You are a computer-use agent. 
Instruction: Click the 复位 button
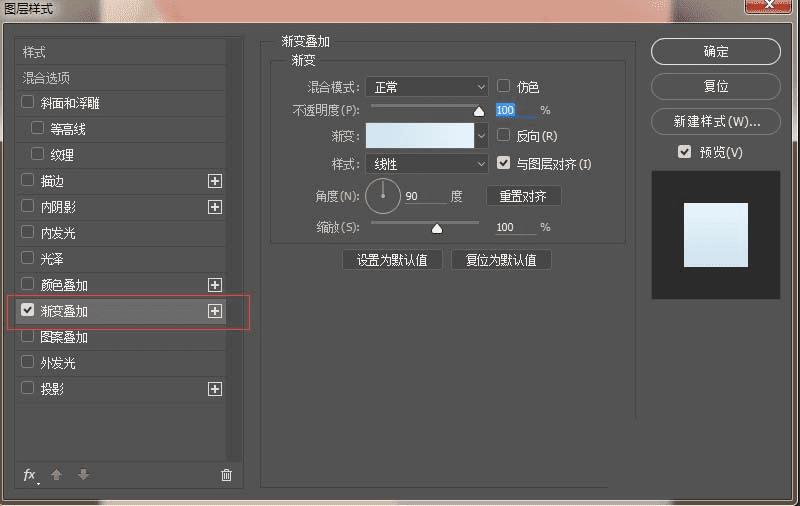coord(716,86)
